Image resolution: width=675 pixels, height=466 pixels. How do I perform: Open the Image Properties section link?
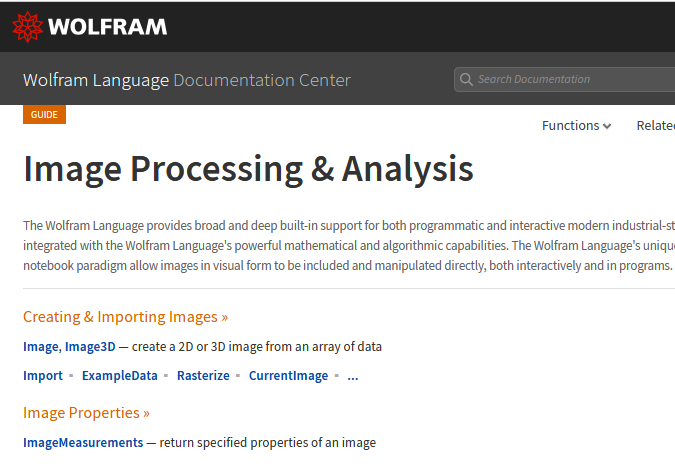pos(86,412)
